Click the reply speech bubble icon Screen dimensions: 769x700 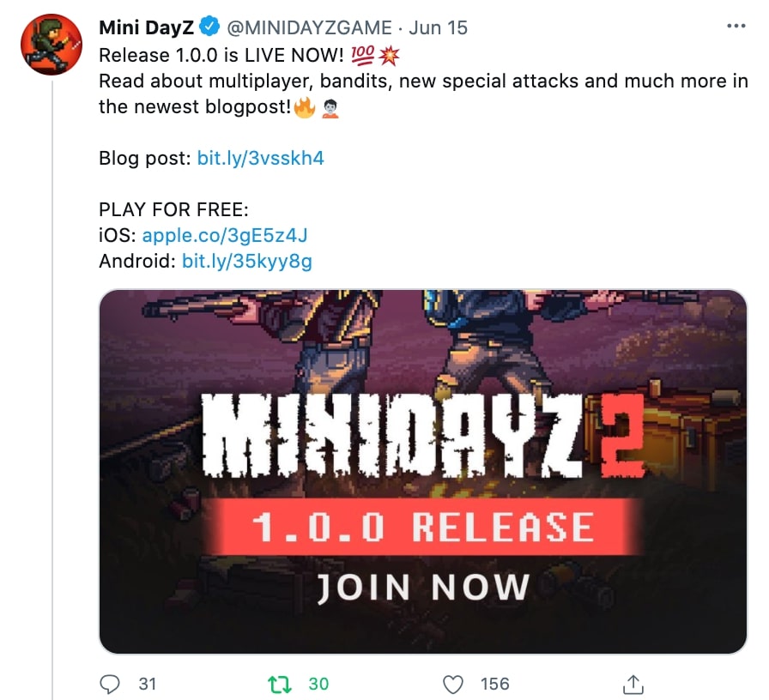[x=109, y=684]
